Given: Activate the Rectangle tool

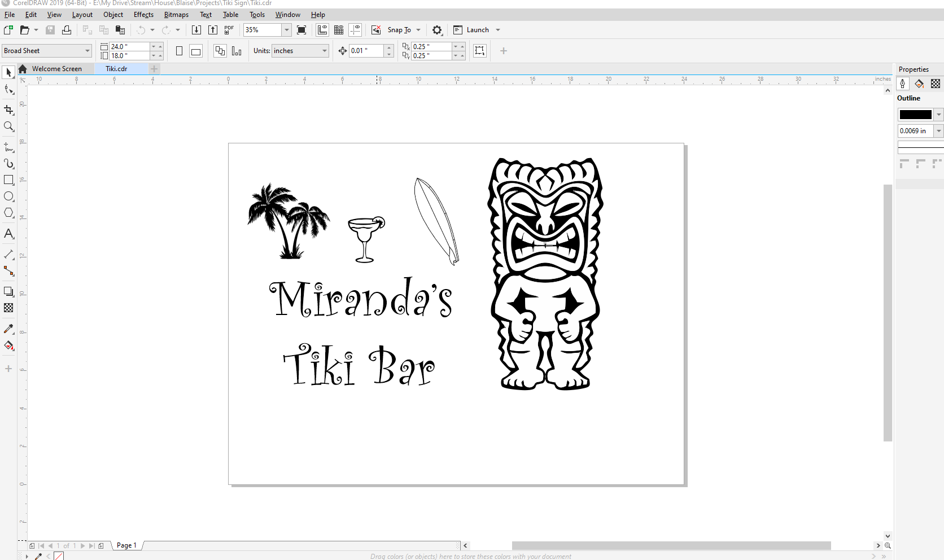Looking at the screenshot, I should (8, 180).
